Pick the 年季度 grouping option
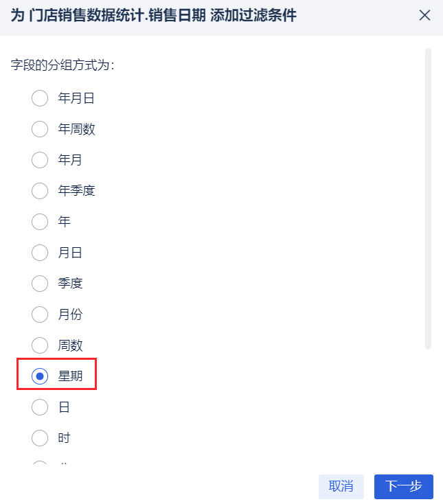443x504 pixels. [40, 191]
